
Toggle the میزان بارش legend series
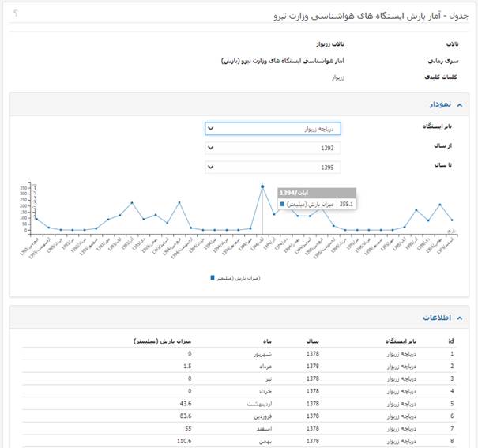[x=239, y=278]
